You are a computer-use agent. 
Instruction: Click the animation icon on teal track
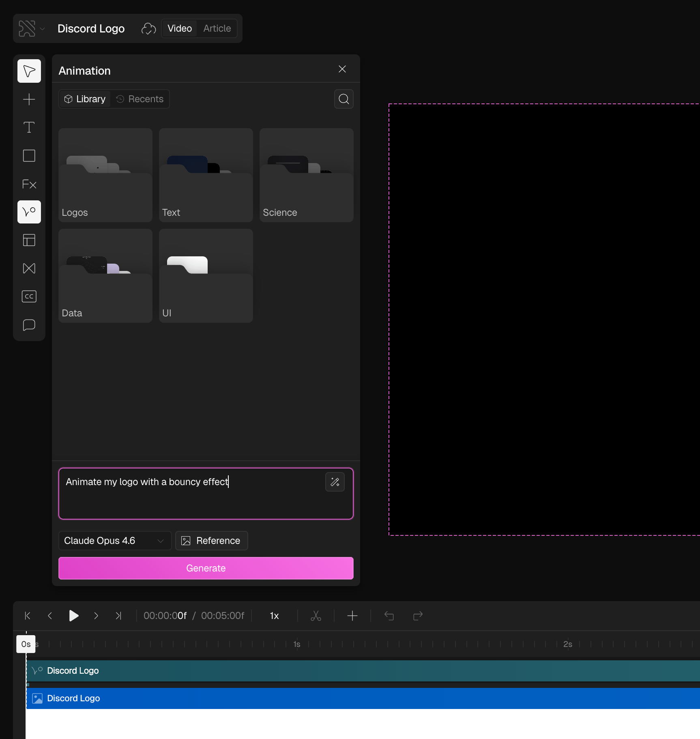pos(37,670)
